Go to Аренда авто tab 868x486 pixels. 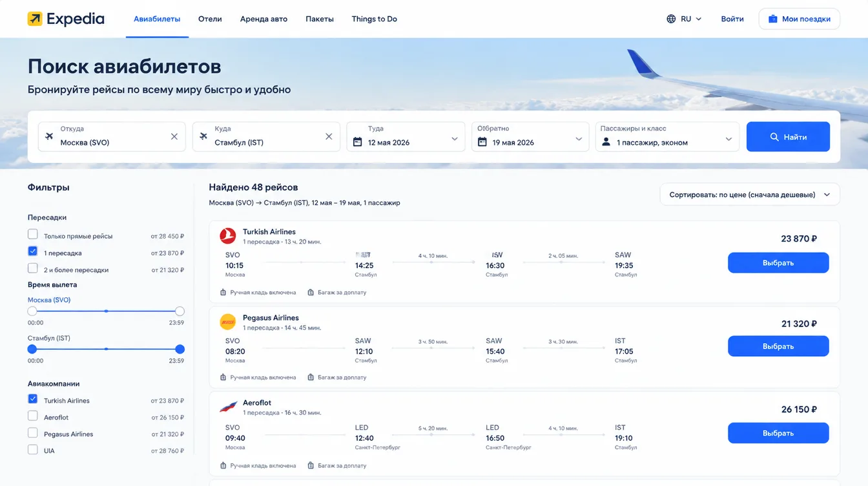coord(263,19)
